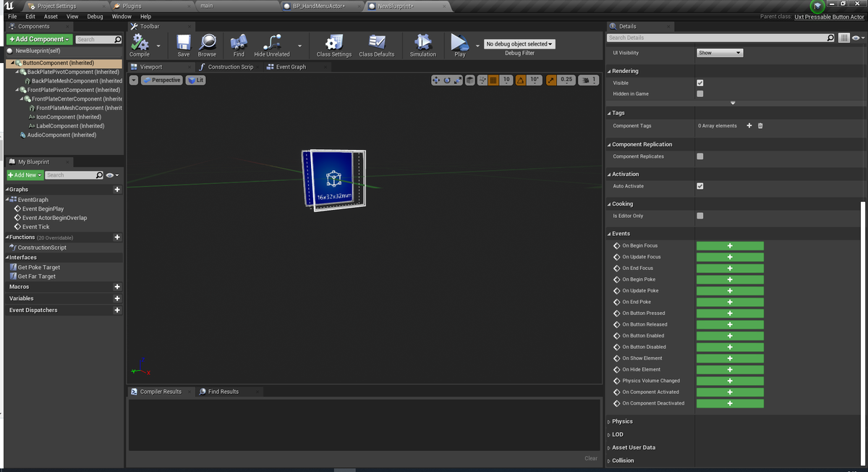Viewport: 868px width, 472px height.
Task: Save the blueprint with Save icon
Action: 184,45
